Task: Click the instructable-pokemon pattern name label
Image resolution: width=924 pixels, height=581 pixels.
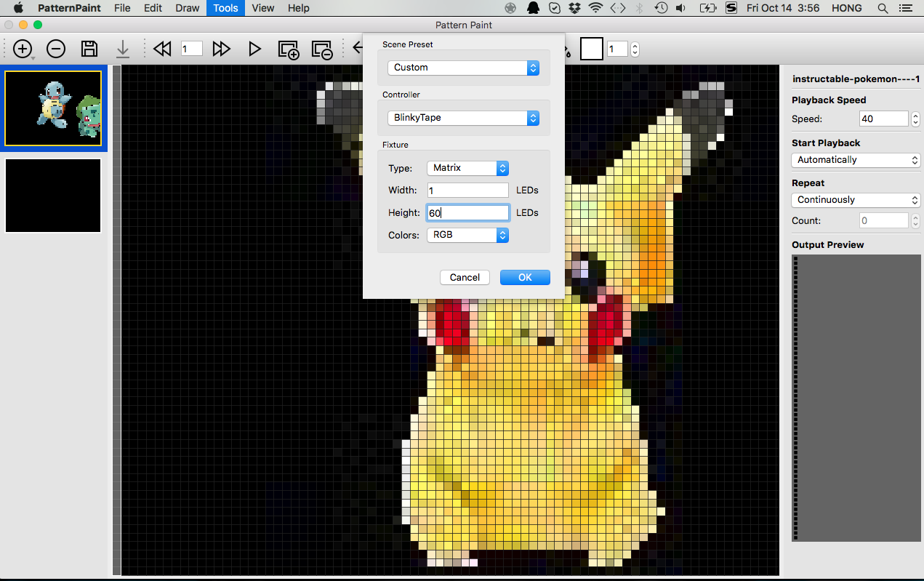Action: pos(858,79)
